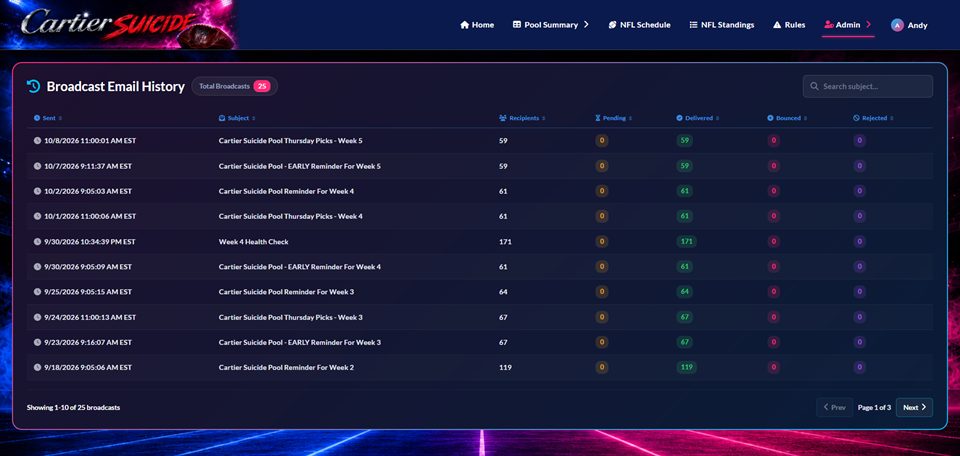Click the delivered badge showing 119
Image resolution: width=960 pixels, height=456 pixels.
click(686, 367)
